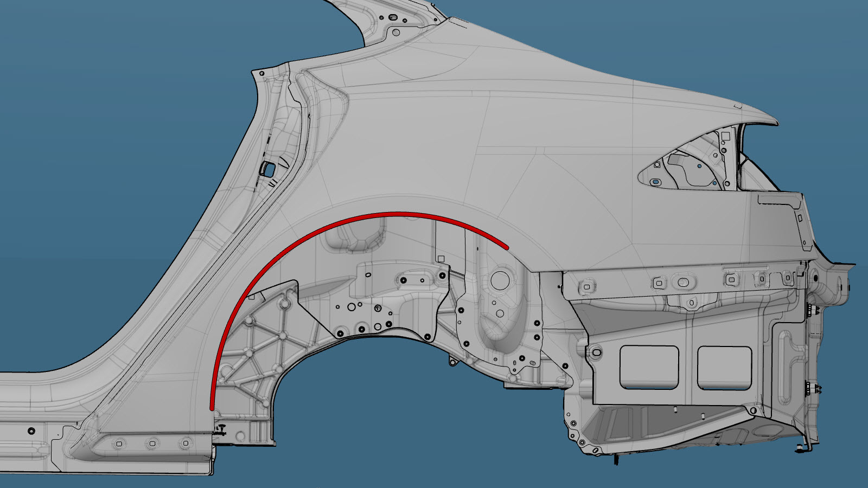Select the lone small hole on far-left sill
Viewport: 868px width, 488px height.
(x=31, y=431)
